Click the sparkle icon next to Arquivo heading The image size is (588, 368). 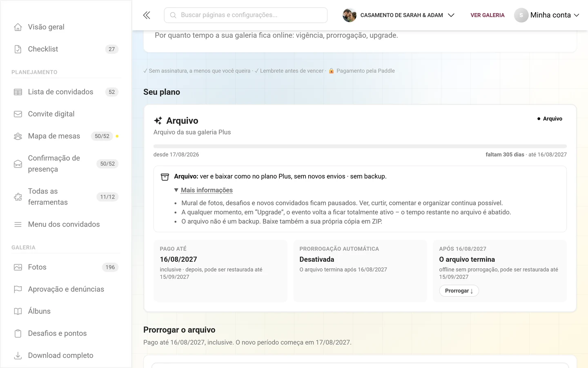pyautogui.click(x=158, y=121)
